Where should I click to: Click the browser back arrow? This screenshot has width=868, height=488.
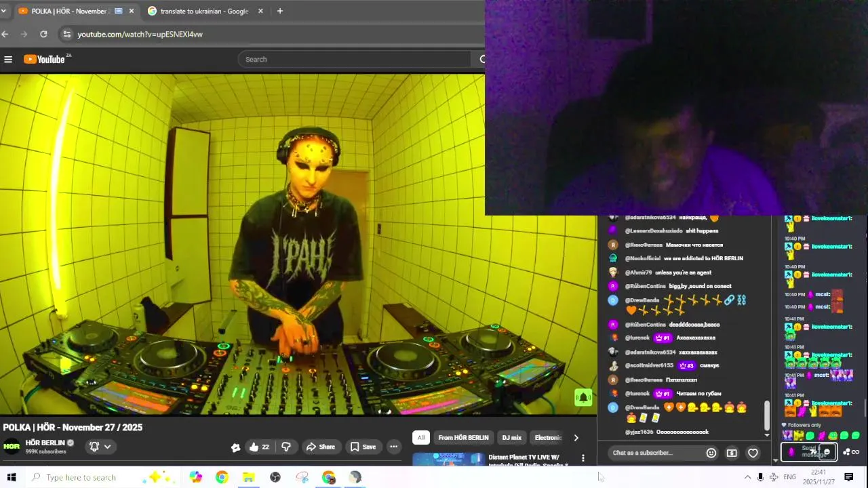[x=5, y=34]
